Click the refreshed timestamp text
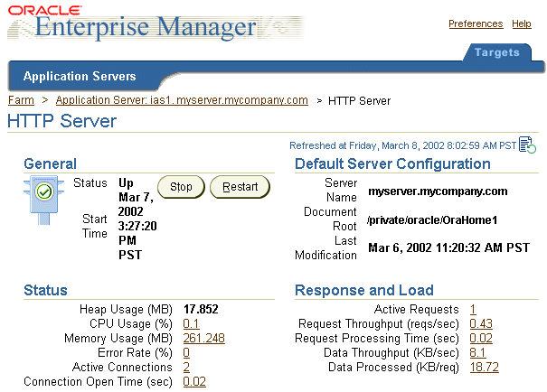Screen dimensions: 547x392 (402, 145)
